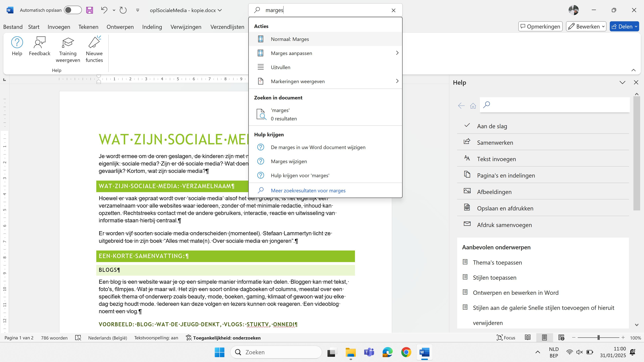
Task: Clear the search box with the X
Action: [x=394, y=10]
